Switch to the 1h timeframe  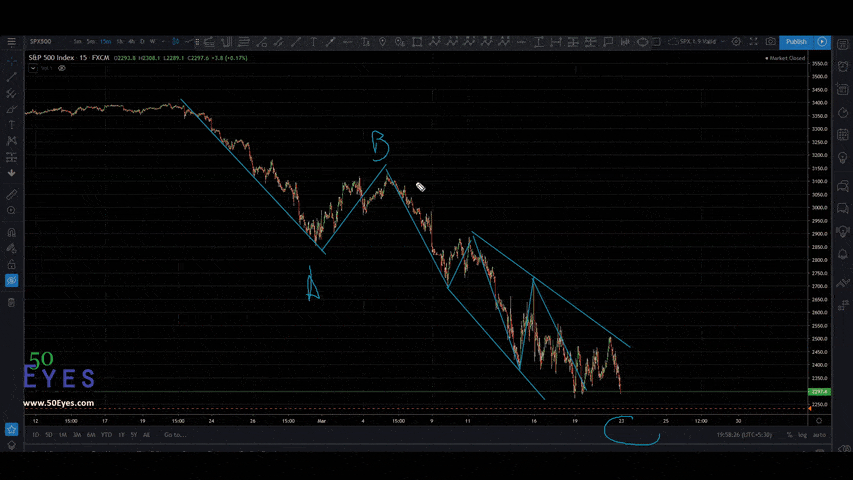tap(120, 42)
